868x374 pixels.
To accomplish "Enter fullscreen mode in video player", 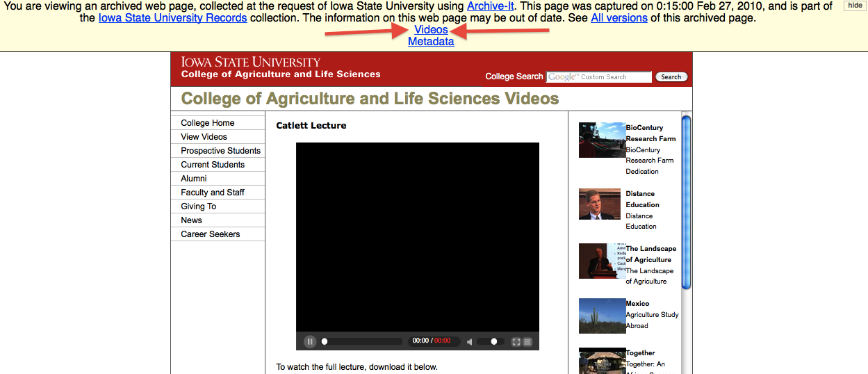I will 516,342.
